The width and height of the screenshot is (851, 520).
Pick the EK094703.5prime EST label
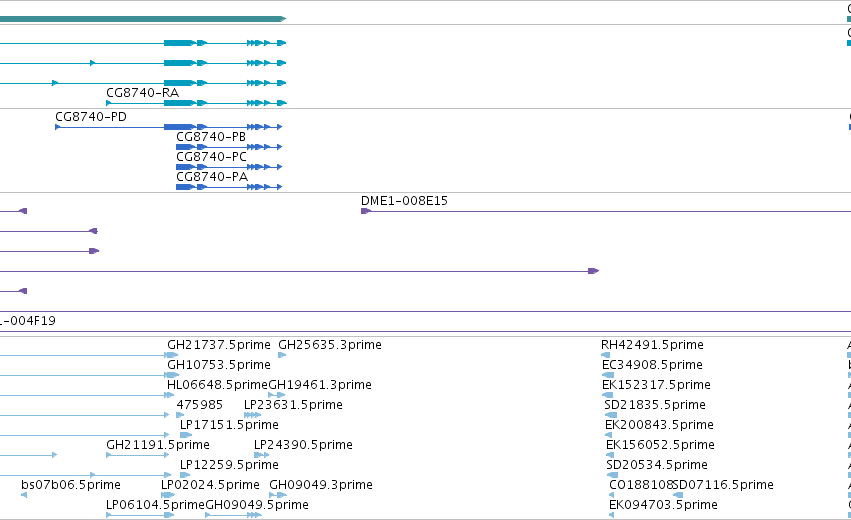(663, 505)
